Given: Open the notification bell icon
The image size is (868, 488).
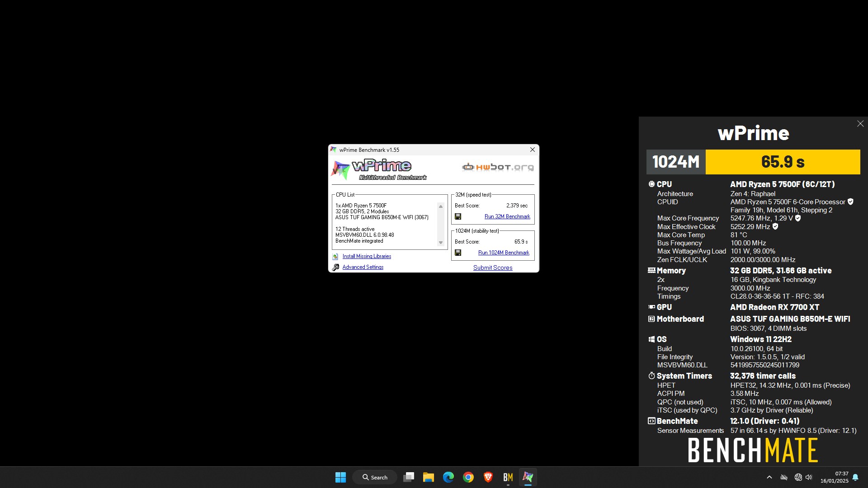Looking at the screenshot, I should coord(855,478).
